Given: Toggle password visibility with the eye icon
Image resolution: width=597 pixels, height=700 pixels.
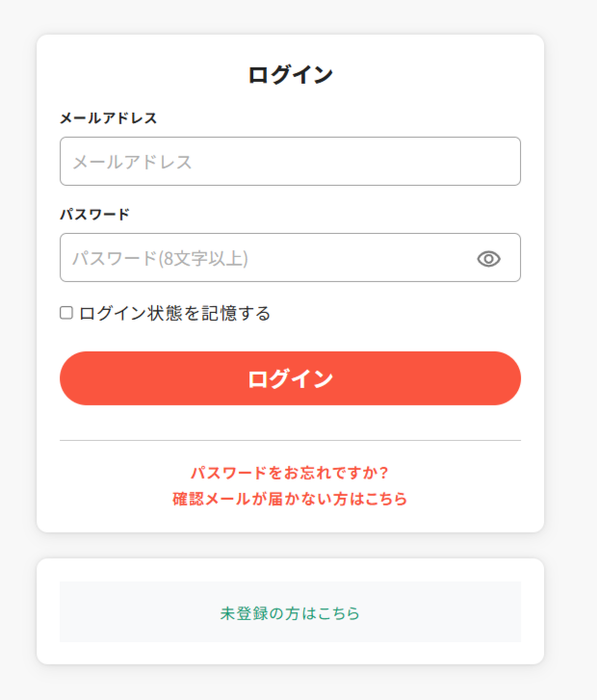Looking at the screenshot, I should coord(489,258).
